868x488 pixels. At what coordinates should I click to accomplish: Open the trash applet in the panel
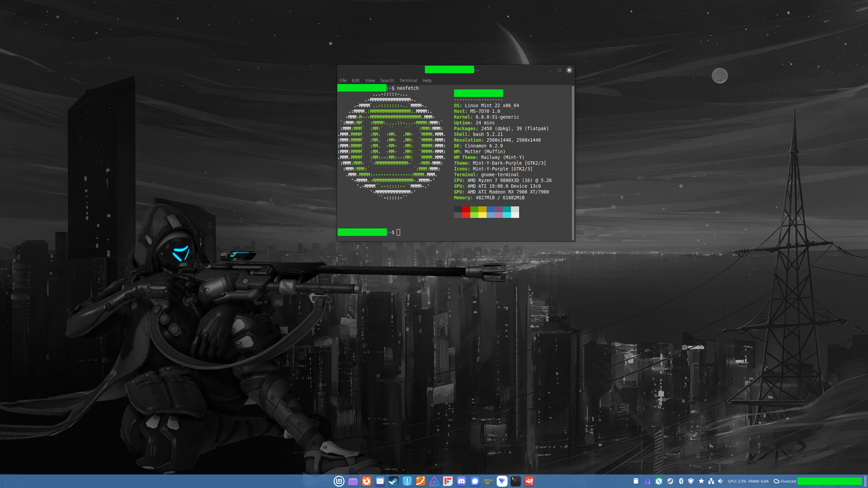pos(636,481)
